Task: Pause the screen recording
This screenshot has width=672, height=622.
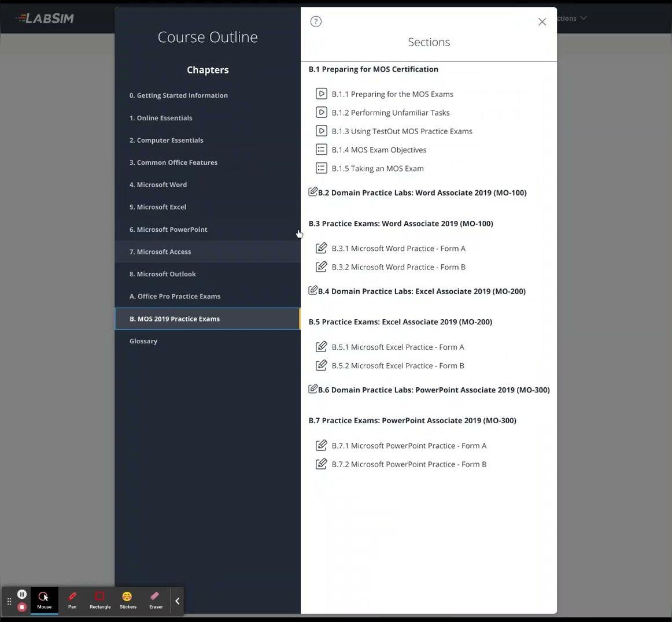Action: (22, 594)
